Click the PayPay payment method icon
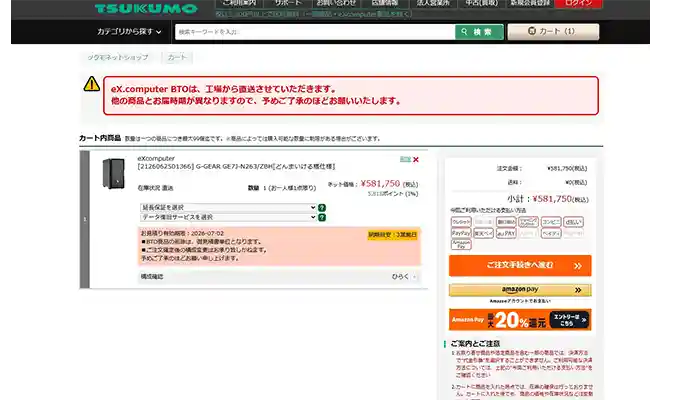 click(461, 233)
